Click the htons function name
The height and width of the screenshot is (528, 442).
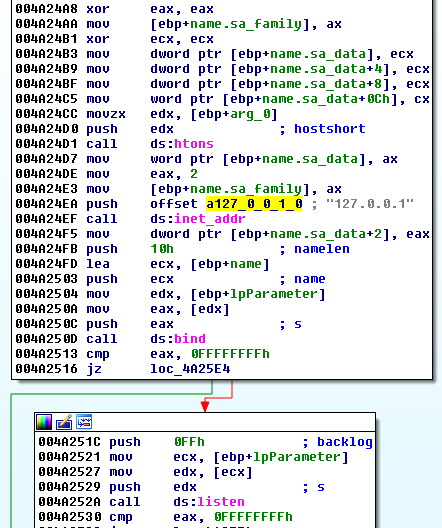[194, 144]
